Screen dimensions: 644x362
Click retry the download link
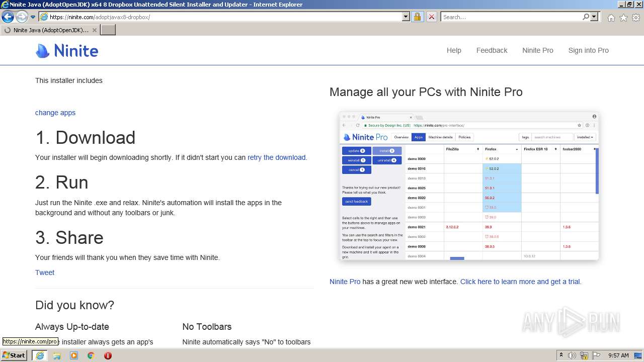coord(276,157)
